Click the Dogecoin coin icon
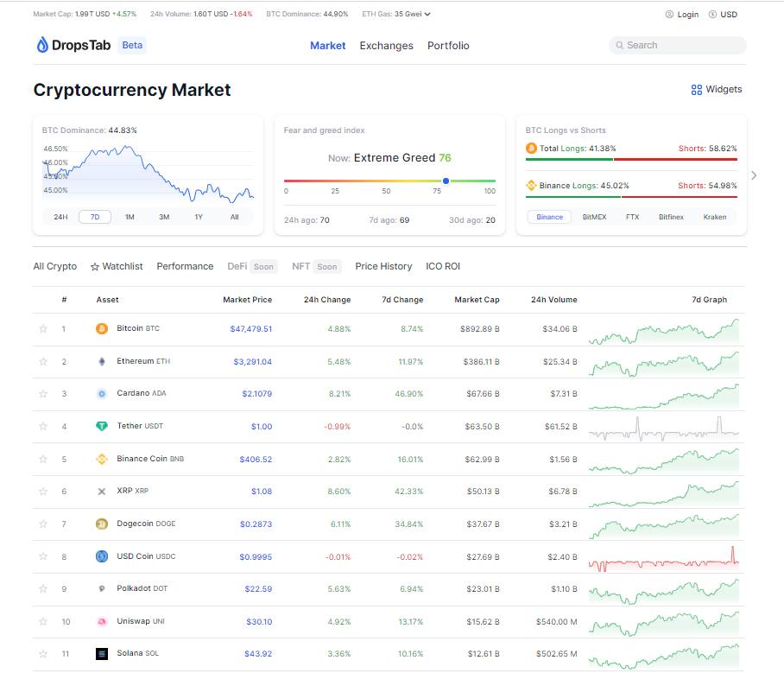 tap(102, 524)
